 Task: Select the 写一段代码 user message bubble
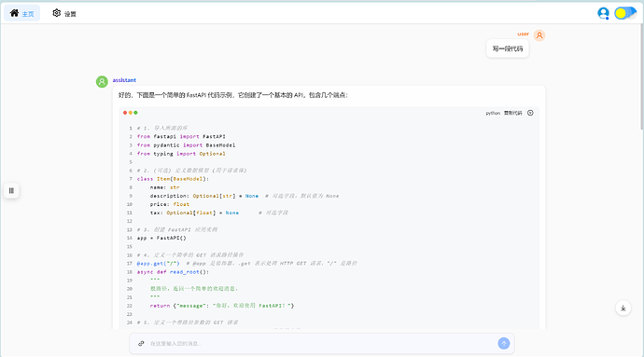click(507, 48)
